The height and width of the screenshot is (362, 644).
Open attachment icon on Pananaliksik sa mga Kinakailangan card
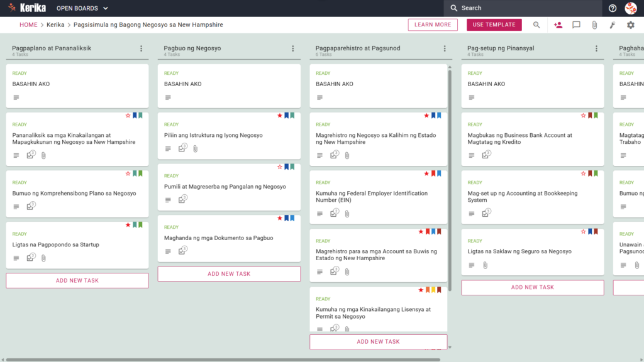(43, 156)
